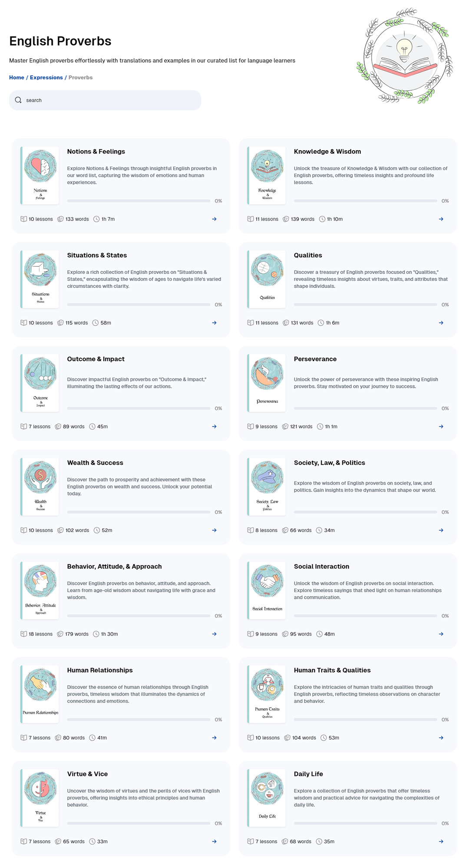Type in the search field
Viewport: 469px width, 868px height.
pos(109,100)
